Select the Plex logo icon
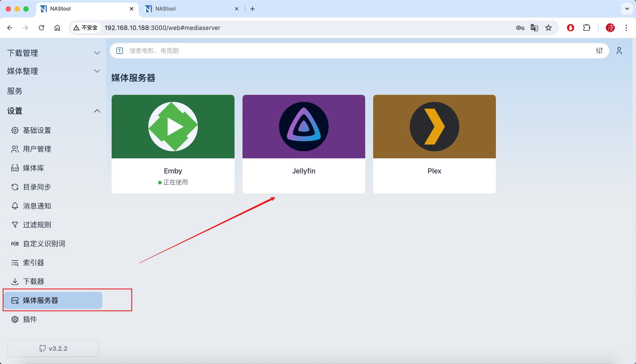Screen dimensions: 636x364 (x=434, y=126)
